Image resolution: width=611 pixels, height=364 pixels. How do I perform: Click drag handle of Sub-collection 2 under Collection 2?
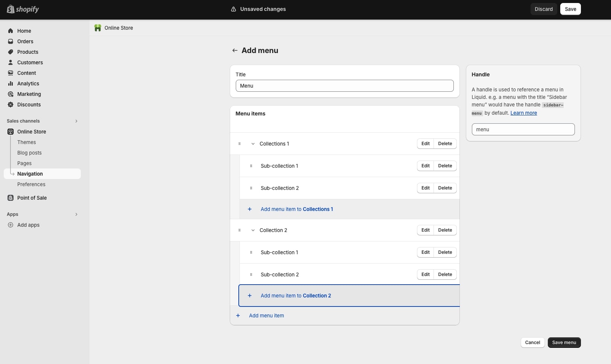tap(251, 275)
